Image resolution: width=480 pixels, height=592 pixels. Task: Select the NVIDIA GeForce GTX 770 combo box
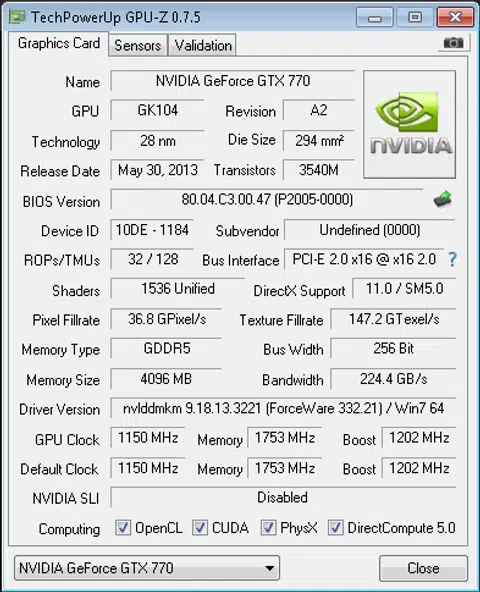point(147,568)
